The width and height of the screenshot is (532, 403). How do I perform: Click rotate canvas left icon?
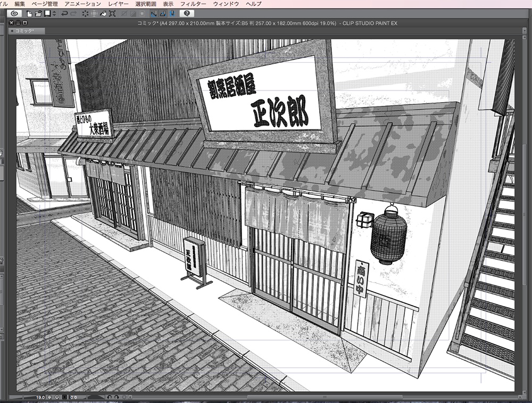[109, 397]
